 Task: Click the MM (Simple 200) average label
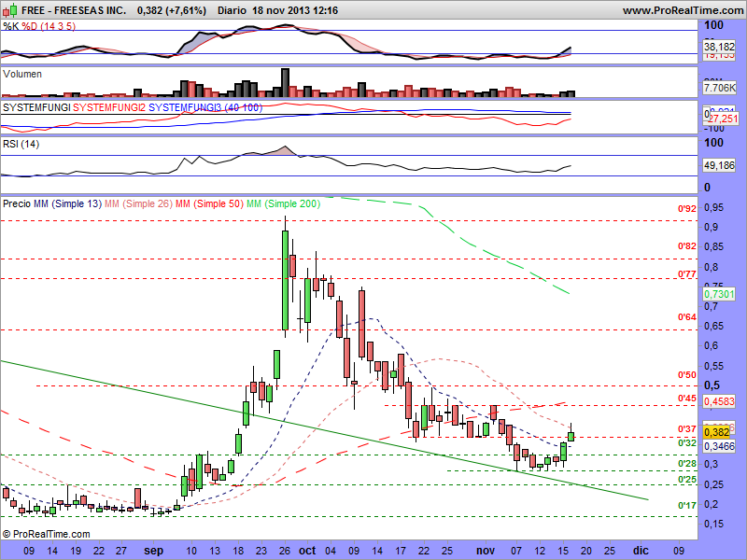tap(284, 203)
